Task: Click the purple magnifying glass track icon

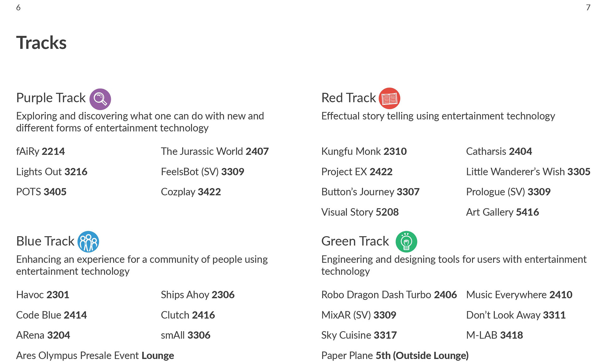Action: (x=100, y=99)
